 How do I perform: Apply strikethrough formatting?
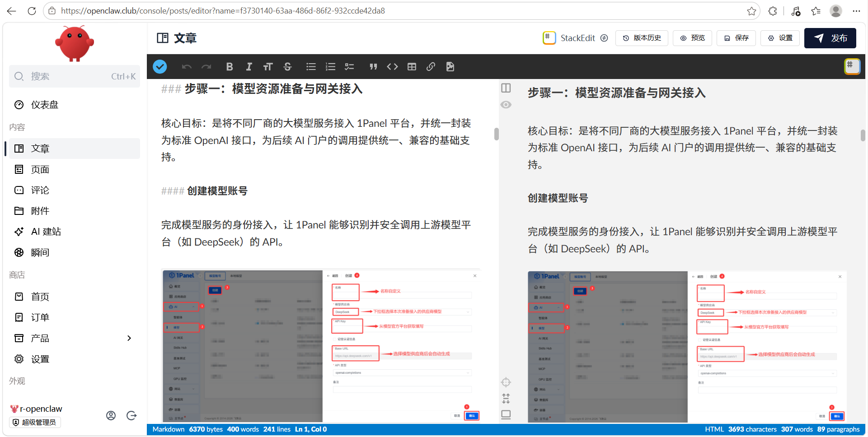(x=288, y=67)
